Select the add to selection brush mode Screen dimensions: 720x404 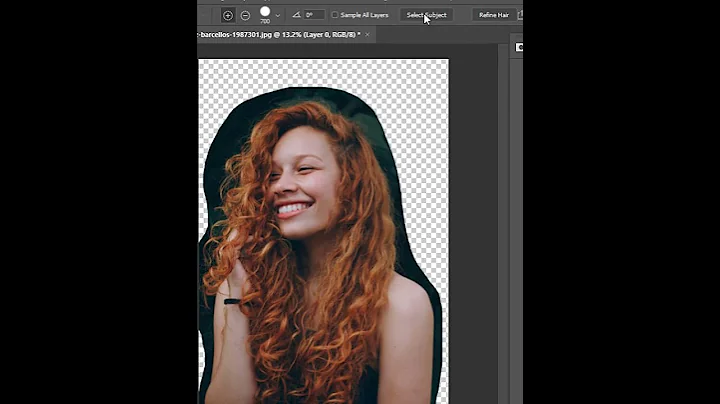(x=228, y=15)
